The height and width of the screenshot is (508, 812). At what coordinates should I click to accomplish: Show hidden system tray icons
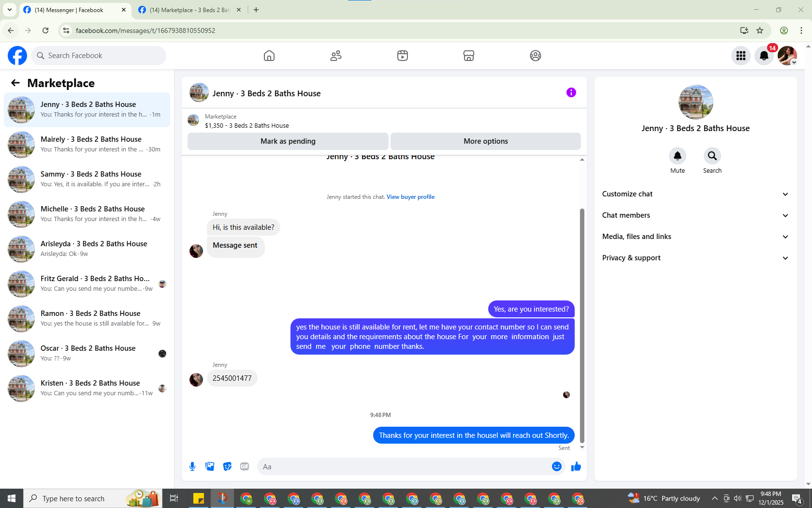coord(714,498)
